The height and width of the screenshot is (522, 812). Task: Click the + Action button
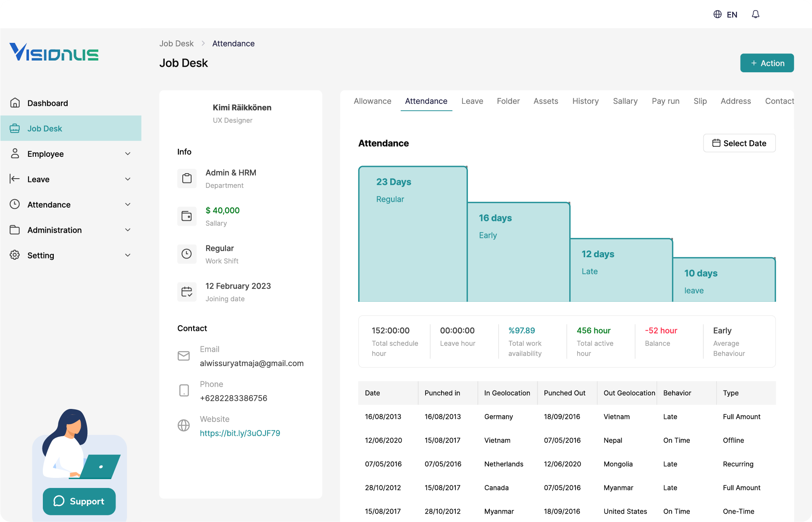click(767, 63)
